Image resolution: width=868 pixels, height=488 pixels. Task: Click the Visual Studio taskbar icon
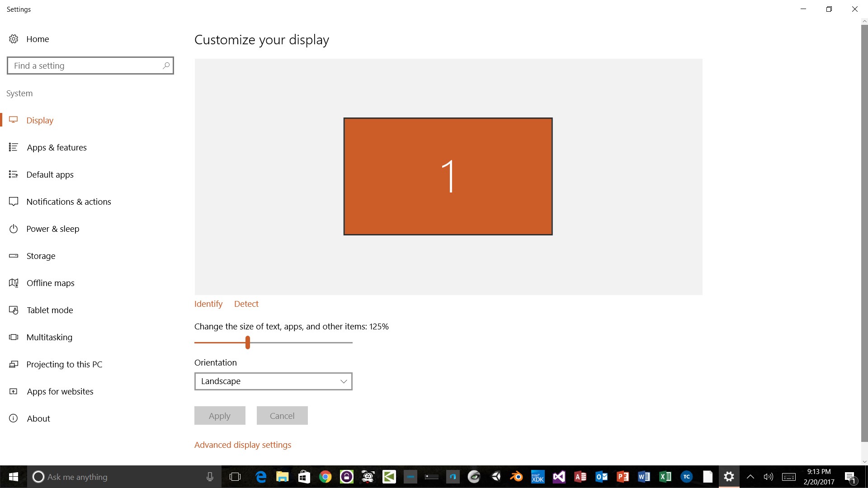tap(559, 476)
